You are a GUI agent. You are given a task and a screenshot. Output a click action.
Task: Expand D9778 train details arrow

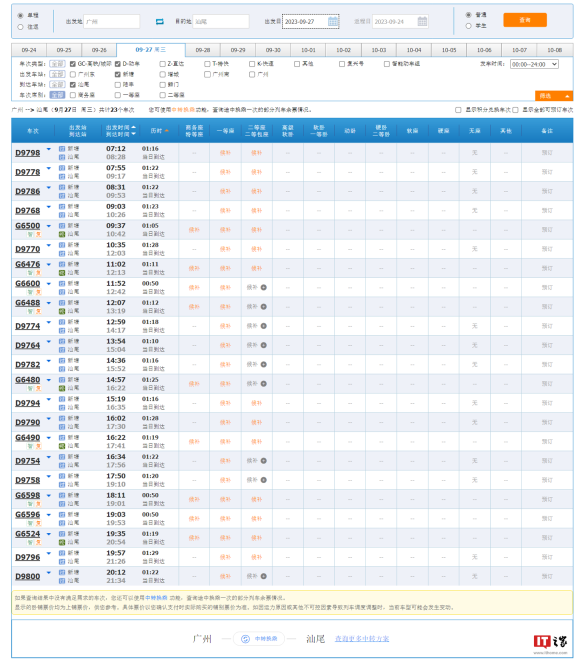click(49, 168)
